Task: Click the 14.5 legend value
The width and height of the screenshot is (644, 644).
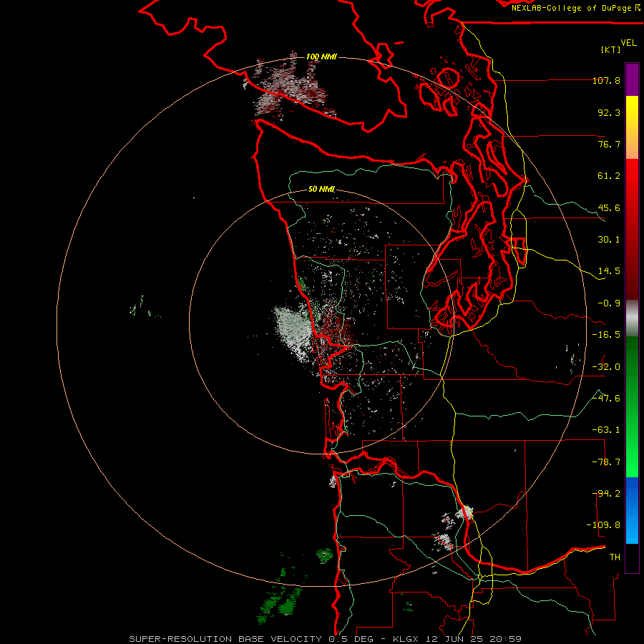Action: tap(609, 271)
